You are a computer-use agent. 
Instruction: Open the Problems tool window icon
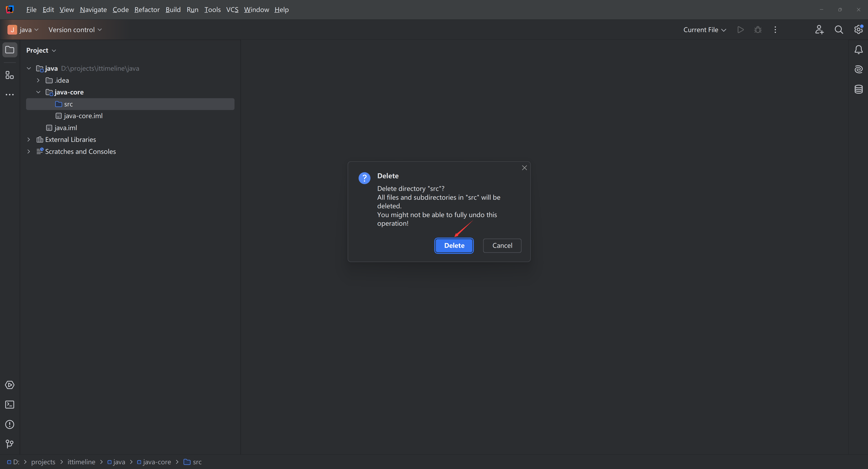(9, 424)
